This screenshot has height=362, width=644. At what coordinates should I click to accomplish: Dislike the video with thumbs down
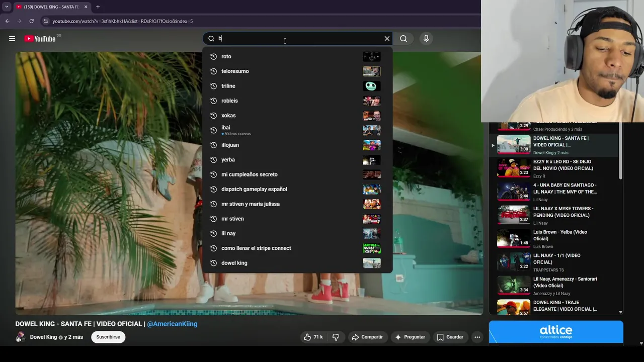pos(336,337)
